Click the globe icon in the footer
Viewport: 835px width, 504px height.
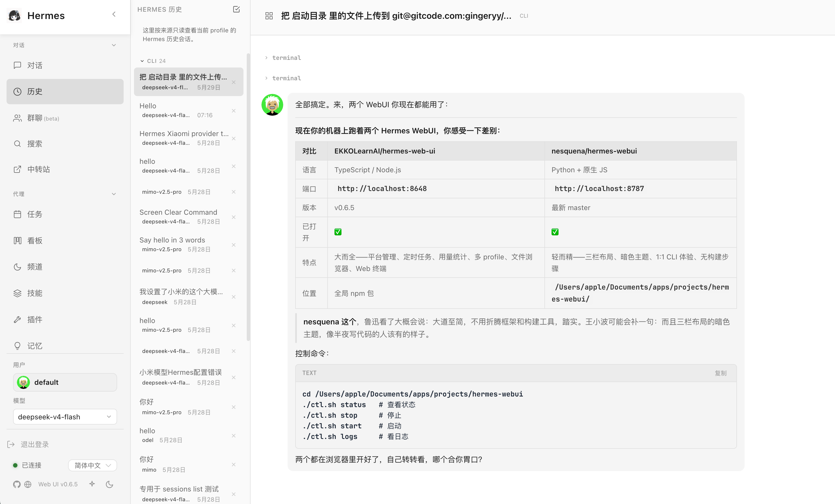[x=28, y=484]
